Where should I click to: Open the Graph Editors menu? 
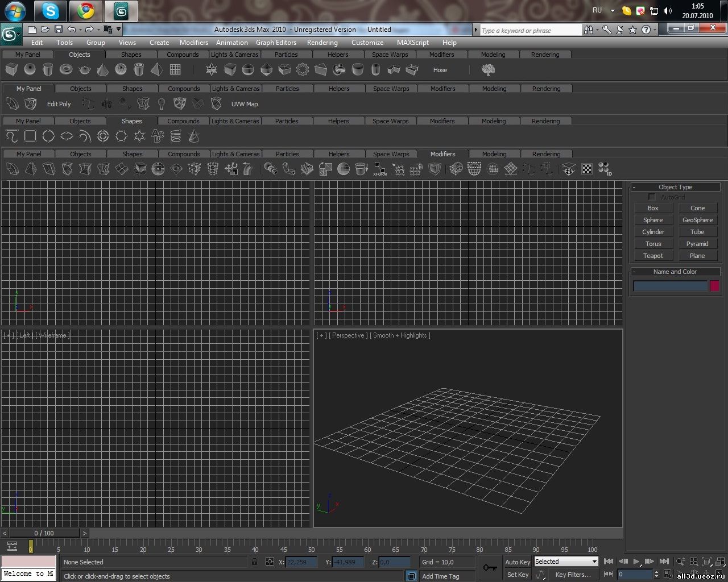pos(276,43)
